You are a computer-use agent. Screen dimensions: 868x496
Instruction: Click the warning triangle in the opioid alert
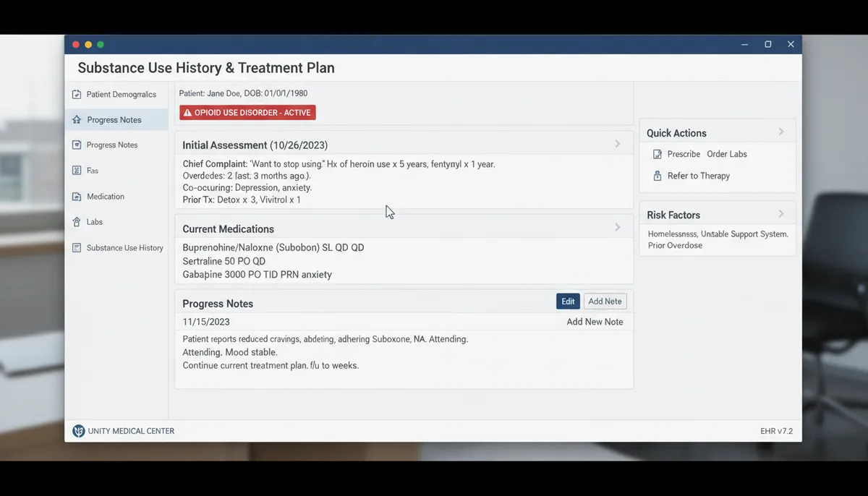pos(187,113)
